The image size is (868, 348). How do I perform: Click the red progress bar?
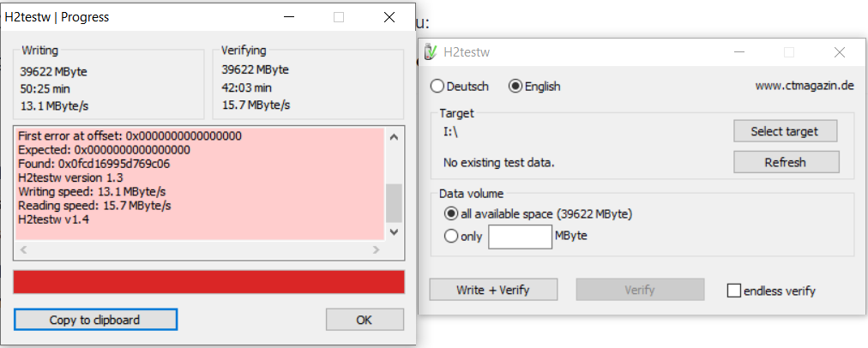coord(208,282)
